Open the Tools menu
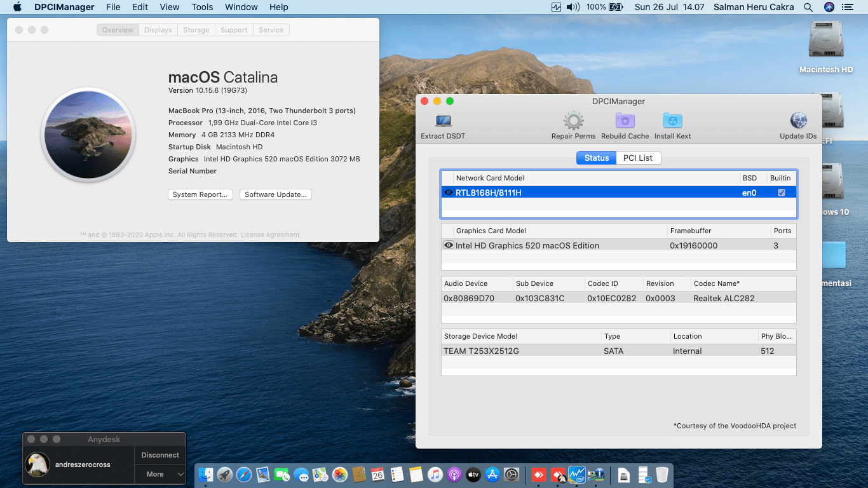Screen dimensions: 868x488 (x=202, y=7)
